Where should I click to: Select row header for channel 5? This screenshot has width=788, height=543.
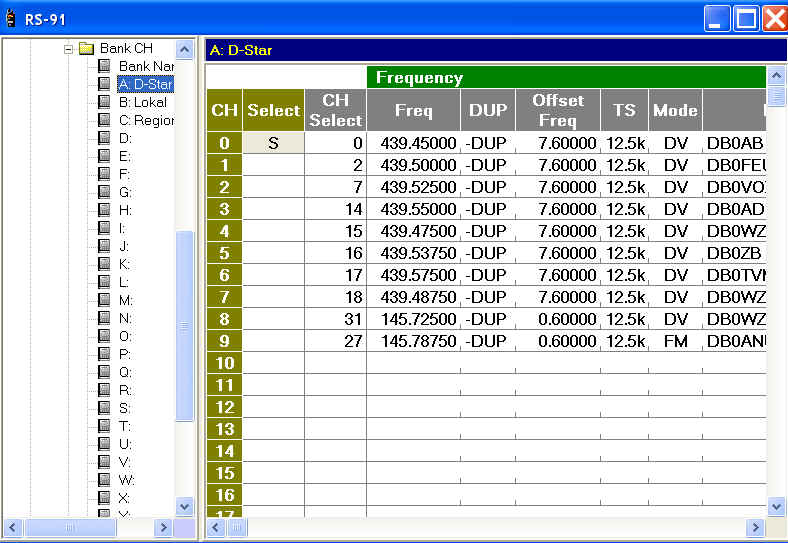pyautogui.click(x=224, y=253)
